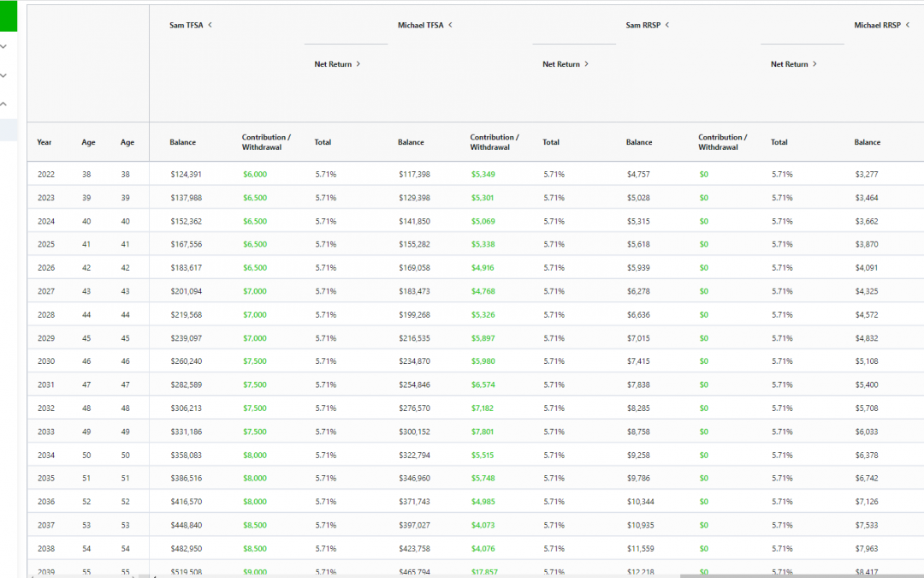924x578 pixels.
Task: Click the Sam RRSP Balance column header
Action: pyautogui.click(x=639, y=142)
